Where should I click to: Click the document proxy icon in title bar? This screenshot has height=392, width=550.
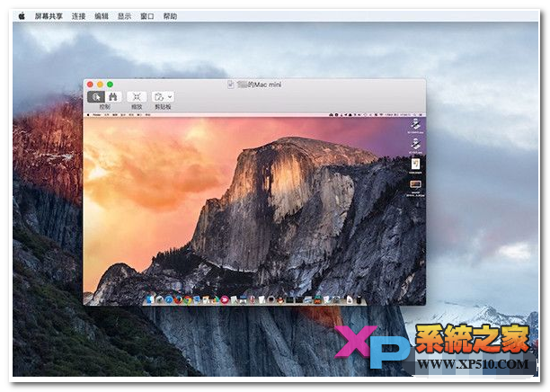coord(230,85)
